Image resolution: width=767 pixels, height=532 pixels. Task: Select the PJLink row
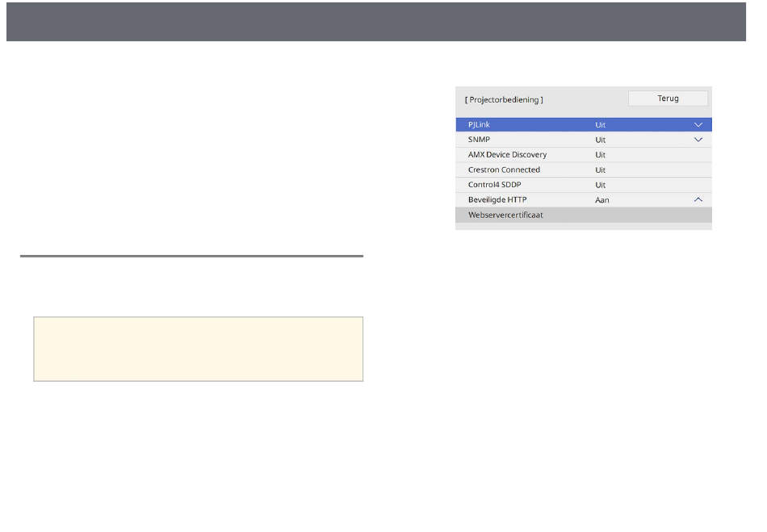(584, 124)
